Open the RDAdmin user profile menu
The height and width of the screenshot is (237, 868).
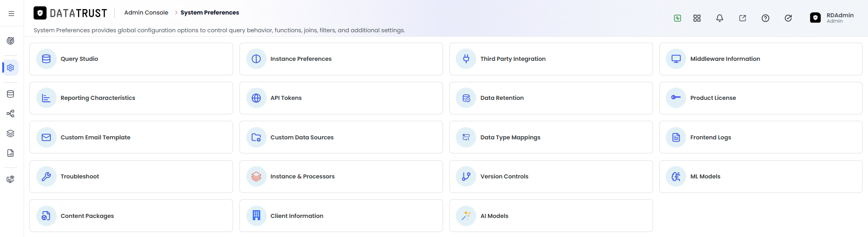832,18
